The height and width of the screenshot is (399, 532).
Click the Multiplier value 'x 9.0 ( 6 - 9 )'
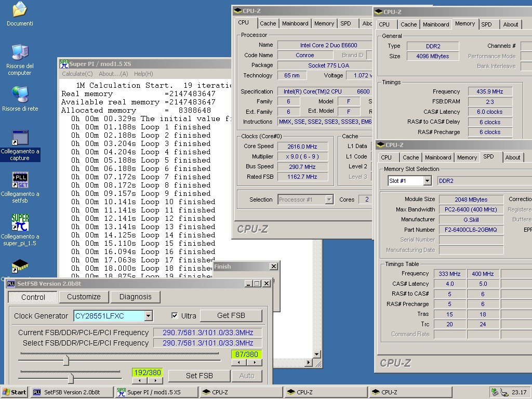302,156
